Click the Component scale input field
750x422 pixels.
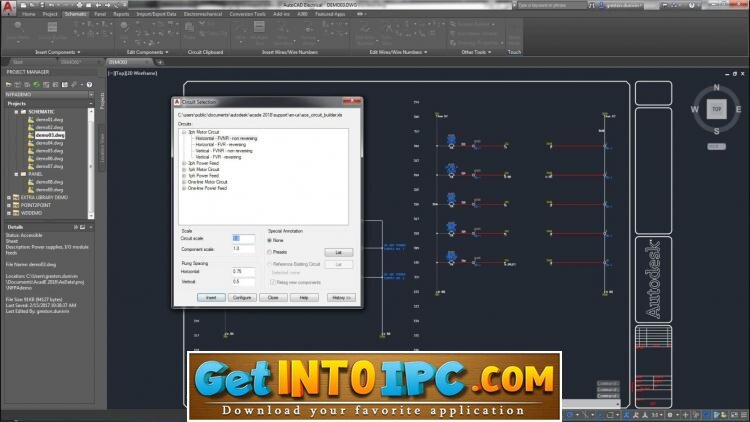coord(243,249)
